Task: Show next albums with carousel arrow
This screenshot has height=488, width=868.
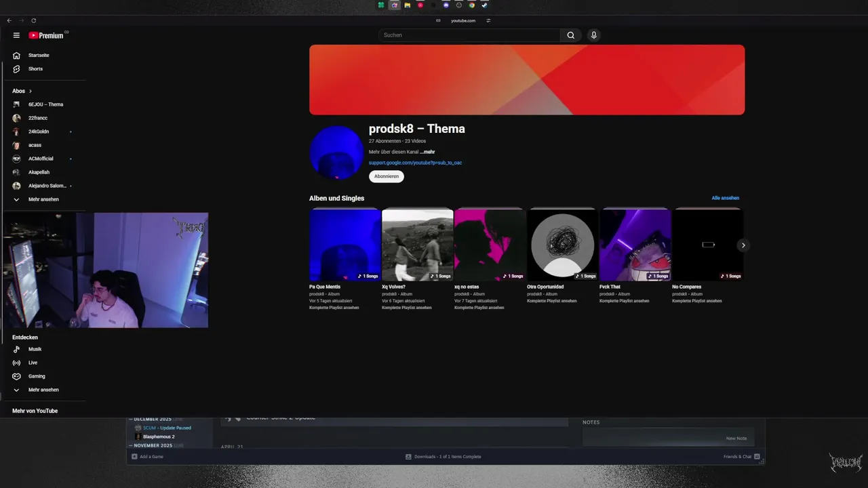Action: (743, 245)
